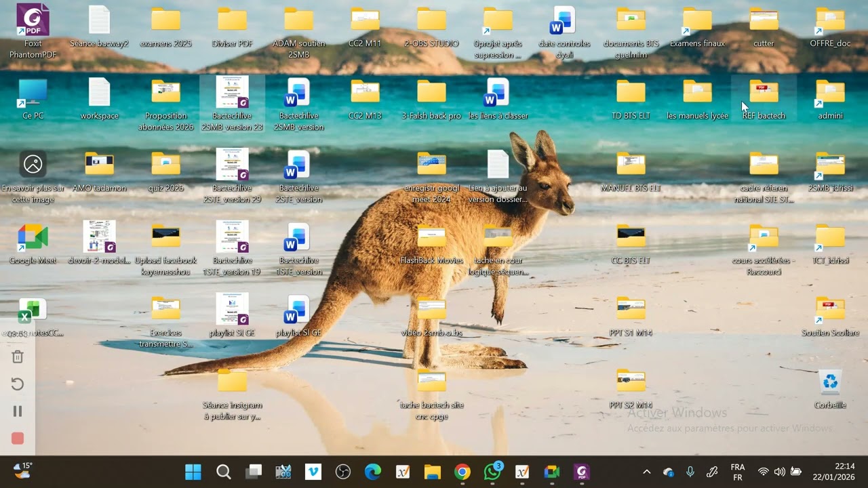Select the Diviser PDF folder

point(232,26)
